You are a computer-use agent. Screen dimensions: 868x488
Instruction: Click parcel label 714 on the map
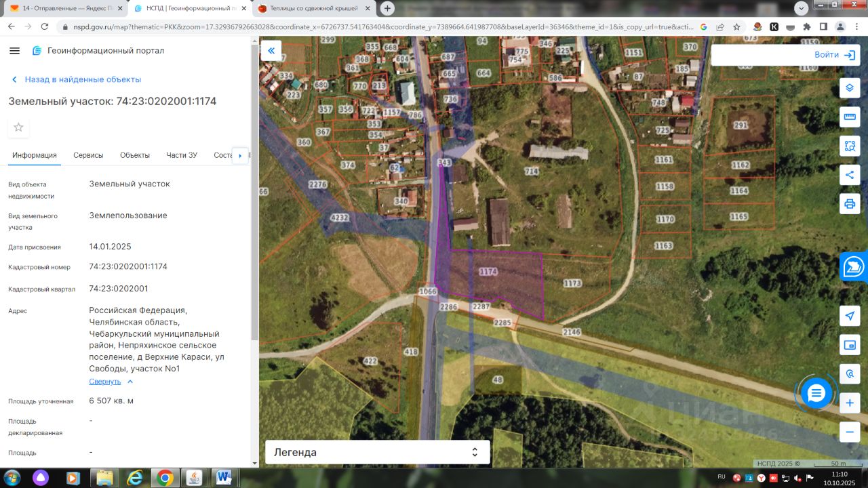[531, 172]
